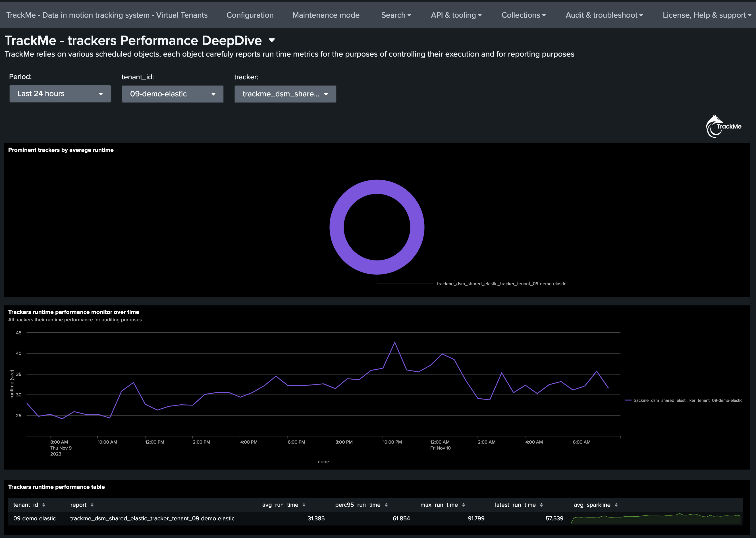
Task: Sort table by avg_run_time column
Action: (284, 505)
